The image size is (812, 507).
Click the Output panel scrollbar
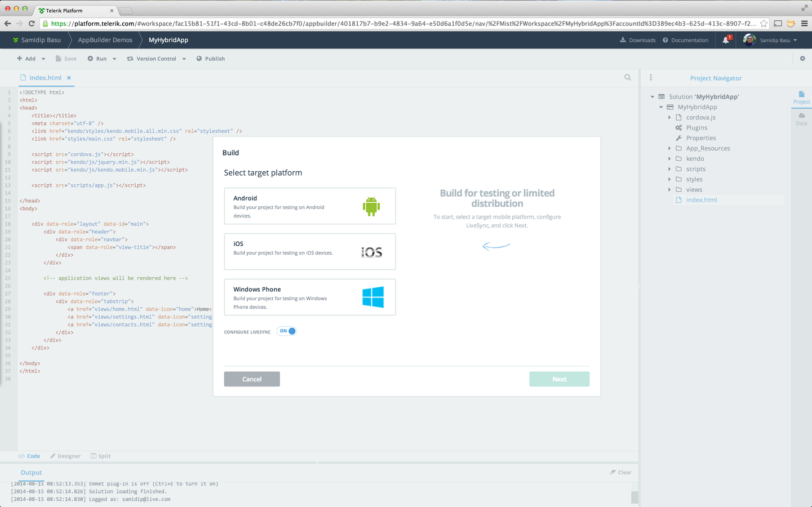pos(634,497)
